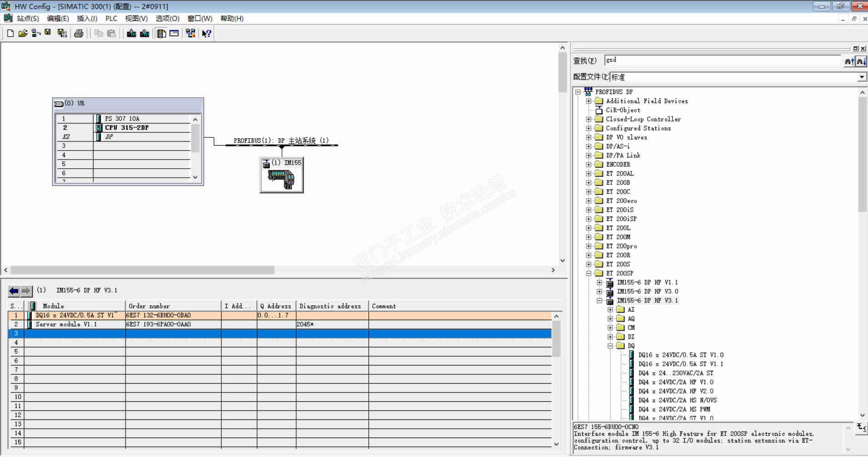
Task: Open the 编辑(E) menu
Action: 58,19
